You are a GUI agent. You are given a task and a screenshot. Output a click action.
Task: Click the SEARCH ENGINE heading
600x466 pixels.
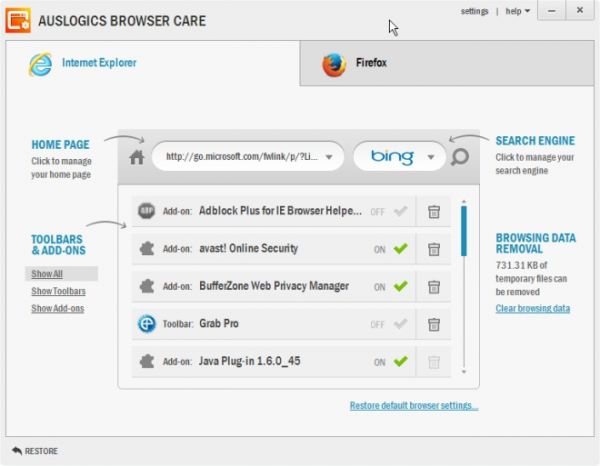535,141
